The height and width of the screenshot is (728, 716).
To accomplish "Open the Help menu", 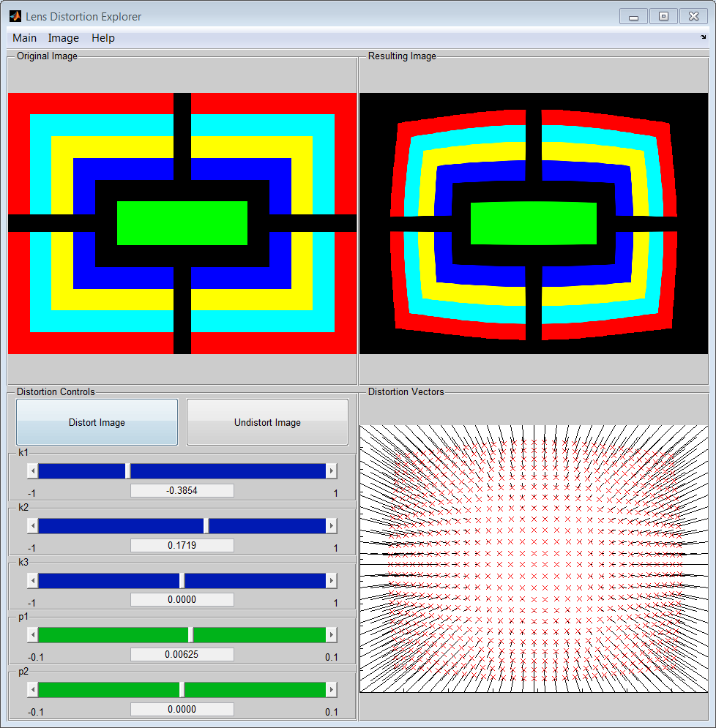I will [x=103, y=38].
